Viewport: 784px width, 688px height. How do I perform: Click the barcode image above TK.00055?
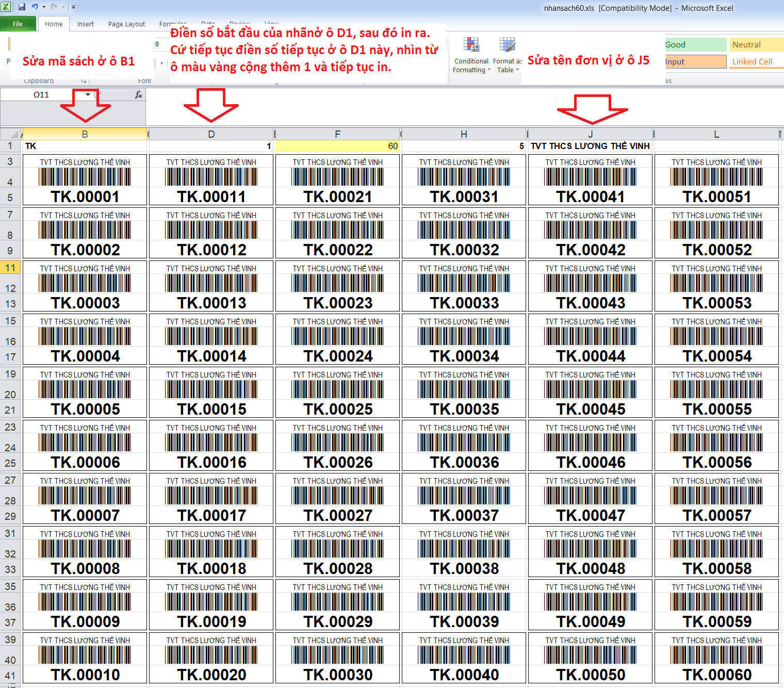(x=716, y=389)
